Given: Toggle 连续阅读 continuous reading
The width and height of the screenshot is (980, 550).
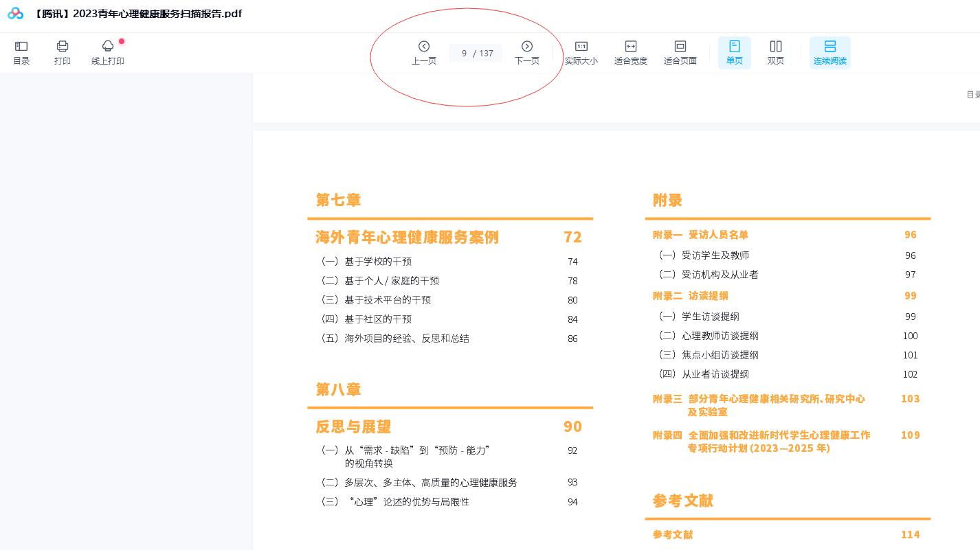Looking at the screenshot, I should [829, 53].
